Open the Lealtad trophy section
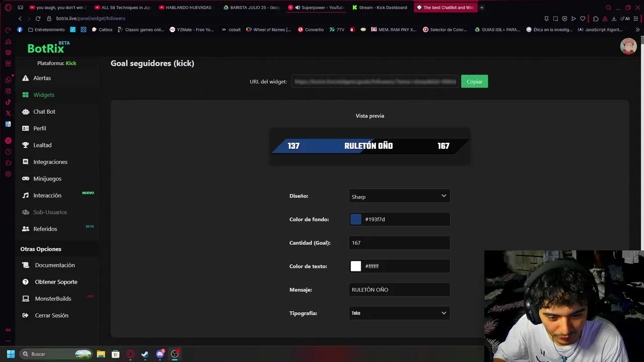Screen dimensions: 644x362 (37, 145)
